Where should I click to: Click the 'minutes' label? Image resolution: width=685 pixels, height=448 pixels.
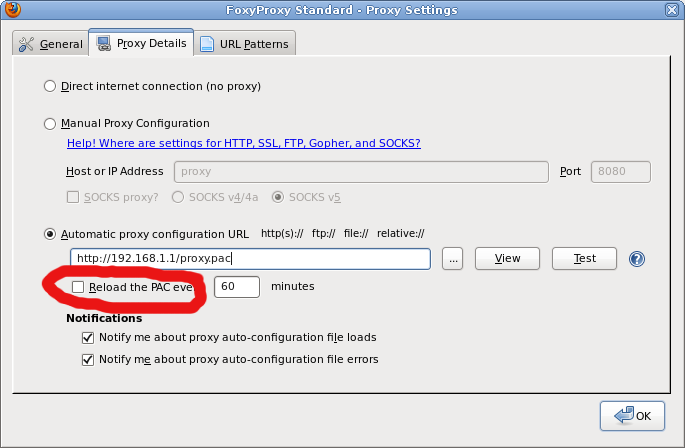click(x=293, y=286)
